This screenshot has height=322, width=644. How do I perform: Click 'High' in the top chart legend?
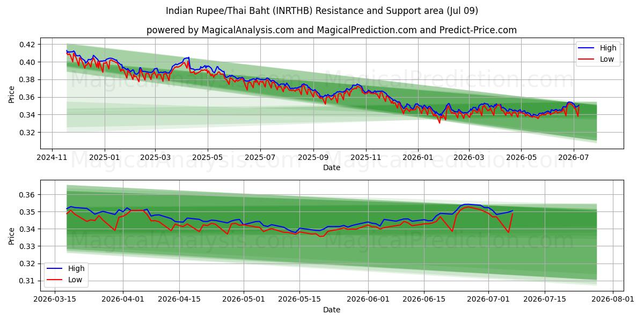pyautogui.click(x=608, y=48)
